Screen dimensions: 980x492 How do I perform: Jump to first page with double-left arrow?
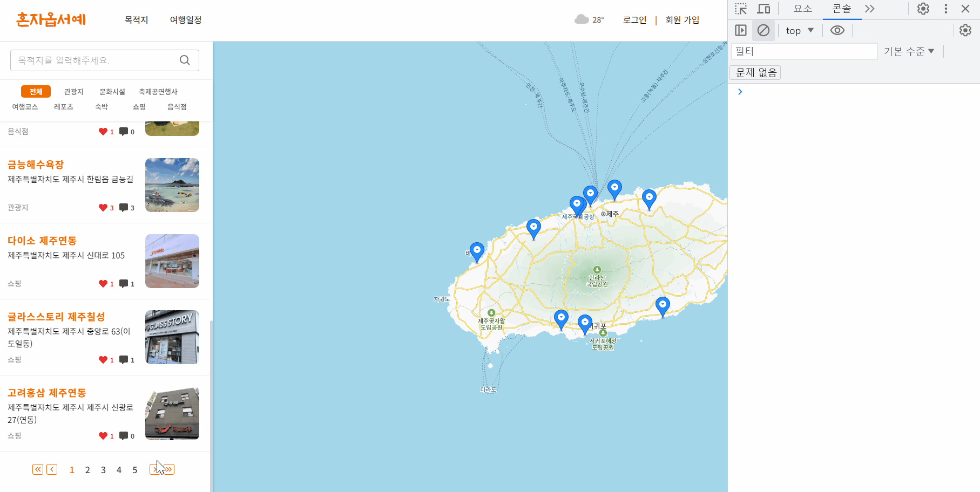click(x=38, y=469)
